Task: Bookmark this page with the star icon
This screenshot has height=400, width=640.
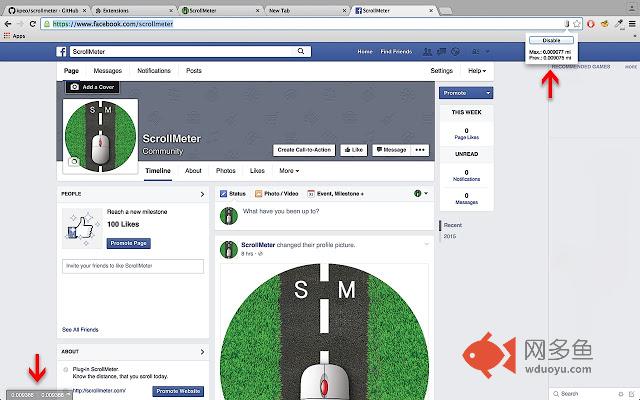Action: (576, 24)
